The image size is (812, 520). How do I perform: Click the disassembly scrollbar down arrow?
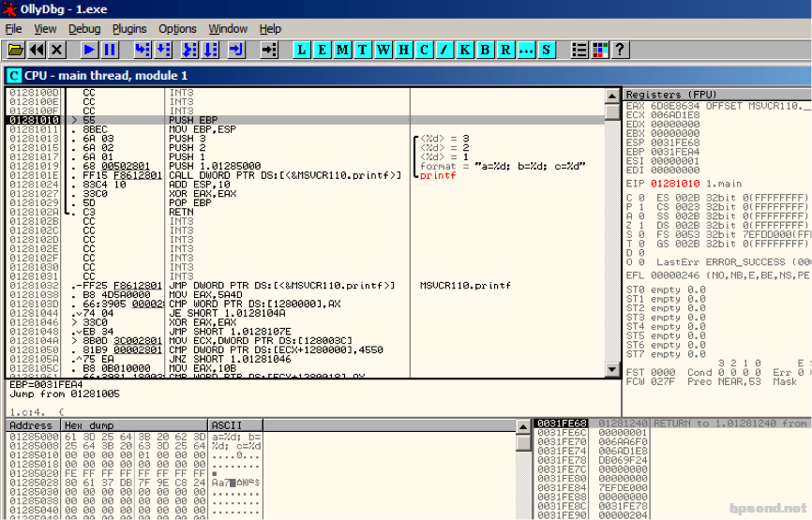[x=612, y=369]
